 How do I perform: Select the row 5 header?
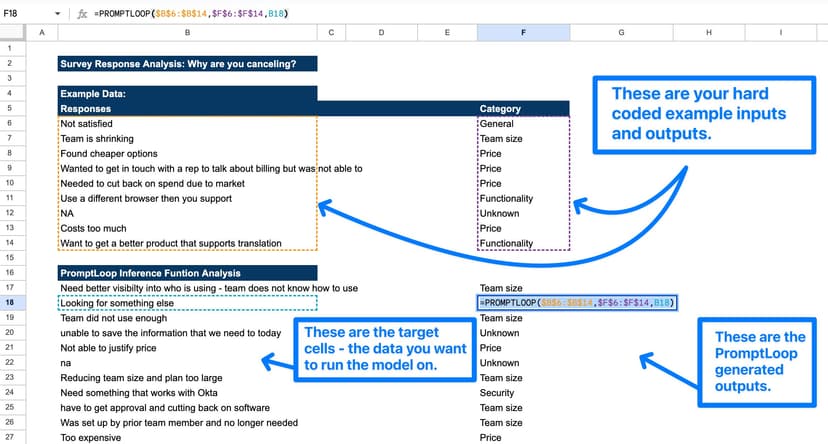[9, 108]
